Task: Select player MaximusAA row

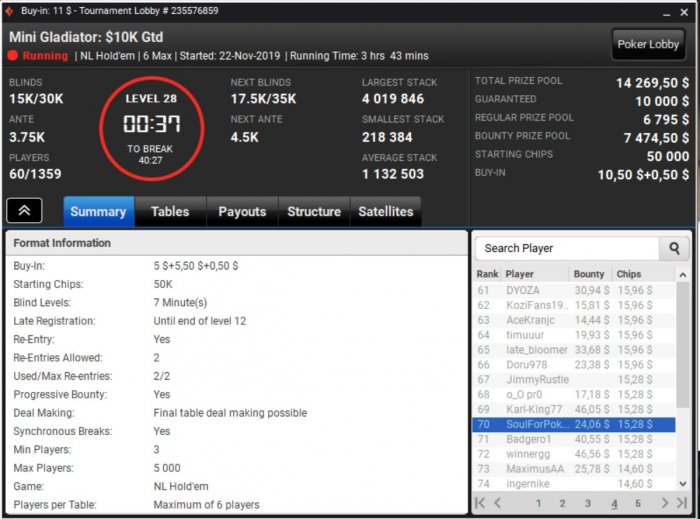Action: 574,469
